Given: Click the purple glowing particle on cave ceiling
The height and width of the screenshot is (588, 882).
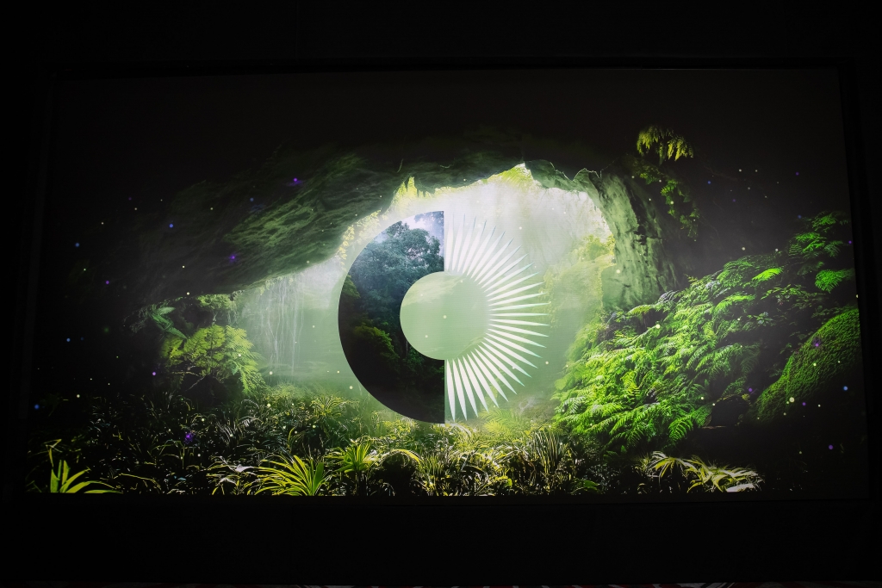Looking at the screenshot, I should [x=295, y=182].
